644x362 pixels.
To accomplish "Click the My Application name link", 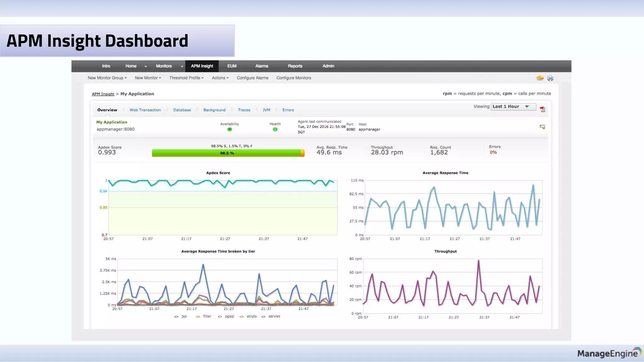I will pos(112,122).
